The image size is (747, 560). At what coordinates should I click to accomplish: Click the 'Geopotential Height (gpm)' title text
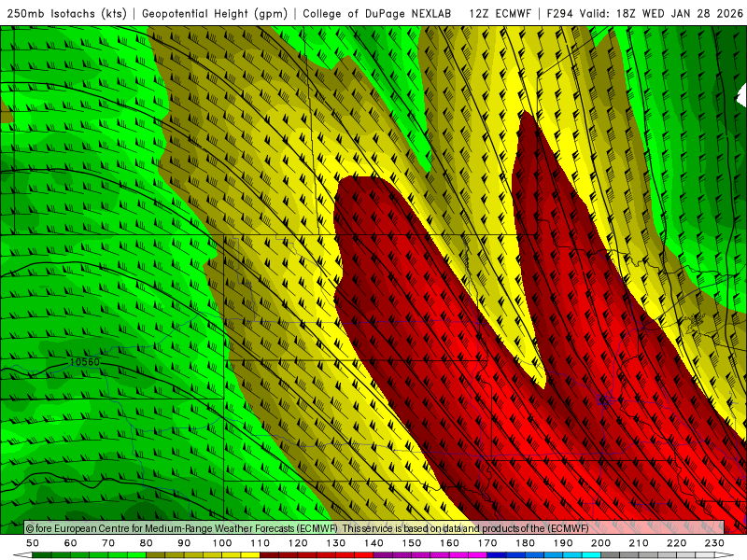coord(215,13)
